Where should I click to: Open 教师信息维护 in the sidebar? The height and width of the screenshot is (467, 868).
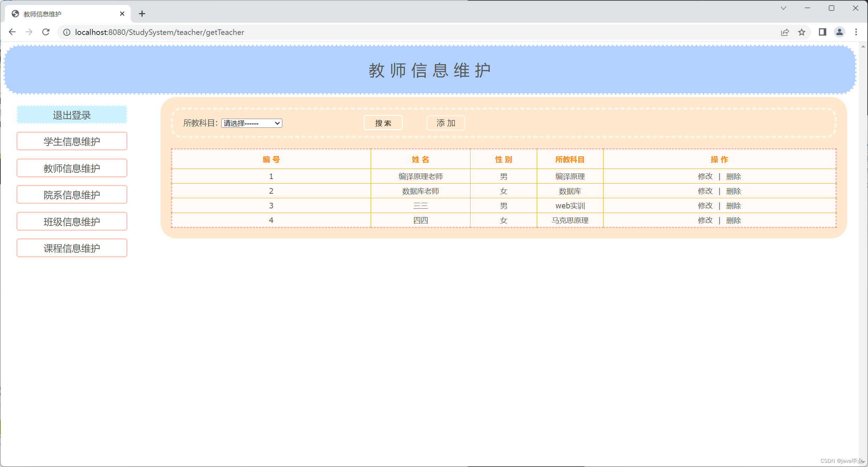tap(72, 168)
